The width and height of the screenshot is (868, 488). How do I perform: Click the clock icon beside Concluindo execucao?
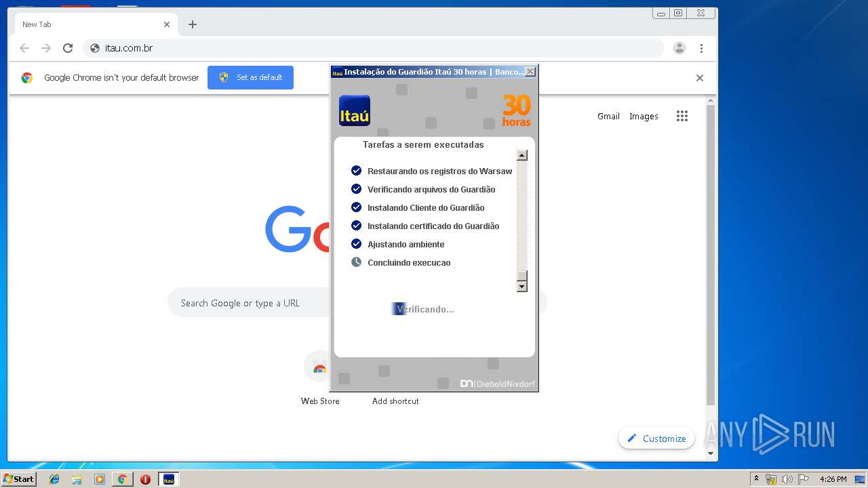point(356,262)
